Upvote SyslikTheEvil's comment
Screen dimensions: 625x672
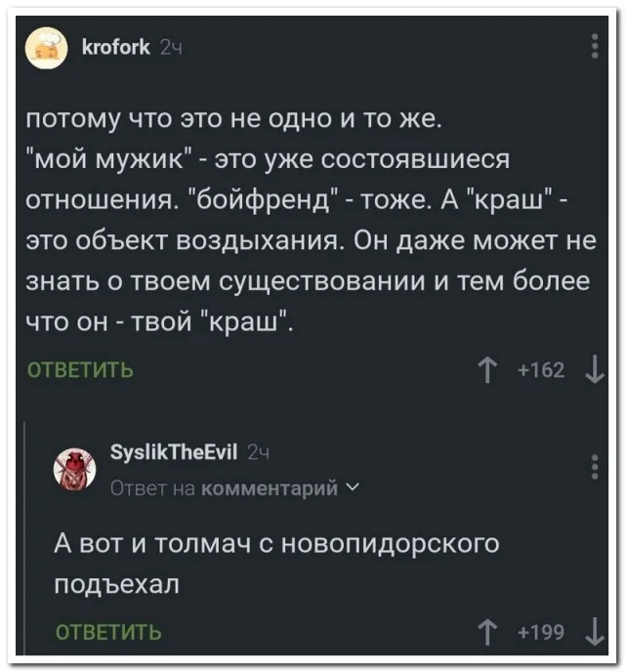pyautogui.click(x=487, y=632)
